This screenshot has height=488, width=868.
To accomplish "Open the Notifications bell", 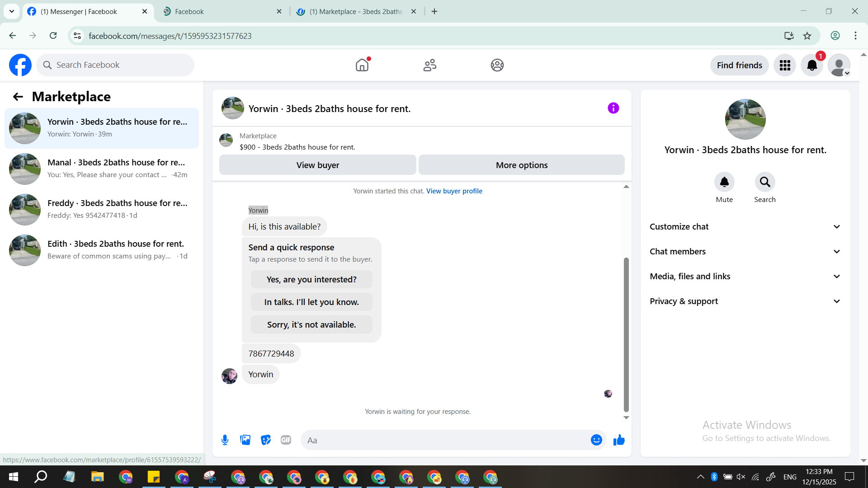I will [812, 66].
